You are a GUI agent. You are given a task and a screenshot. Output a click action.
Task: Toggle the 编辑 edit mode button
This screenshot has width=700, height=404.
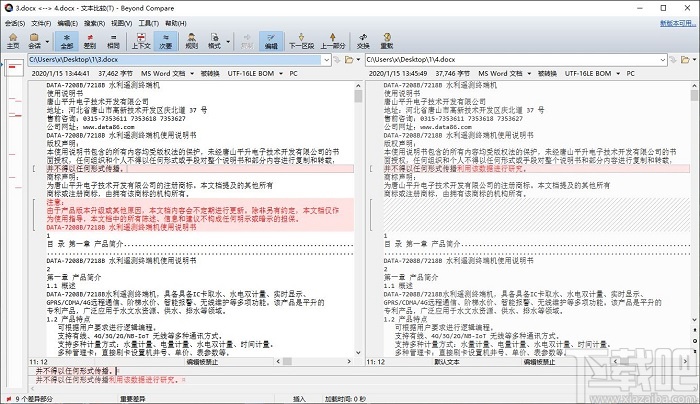tap(271, 41)
